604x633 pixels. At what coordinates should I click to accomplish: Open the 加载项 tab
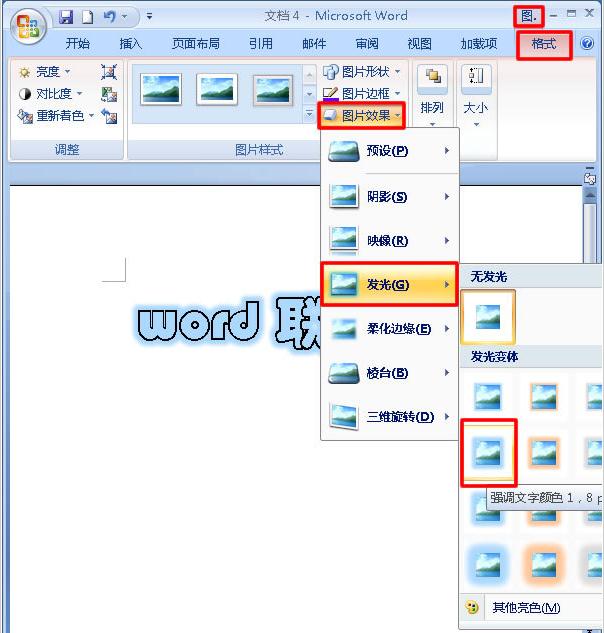coord(479,43)
